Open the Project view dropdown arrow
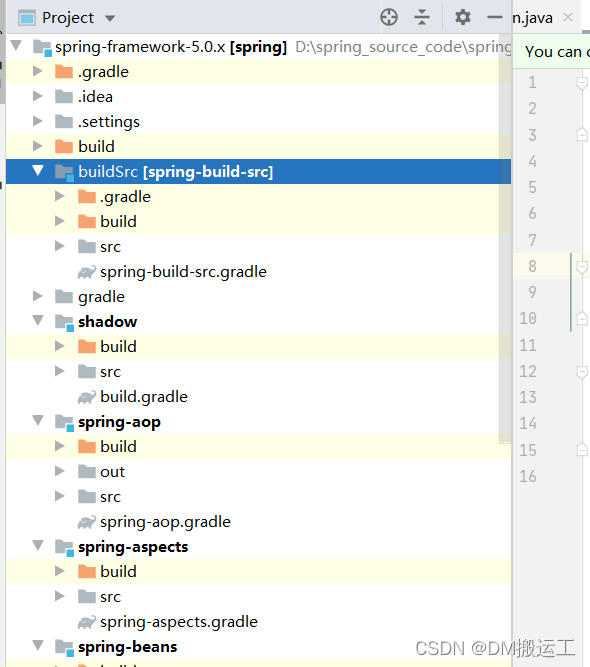590x667 pixels. tap(110, 18)
